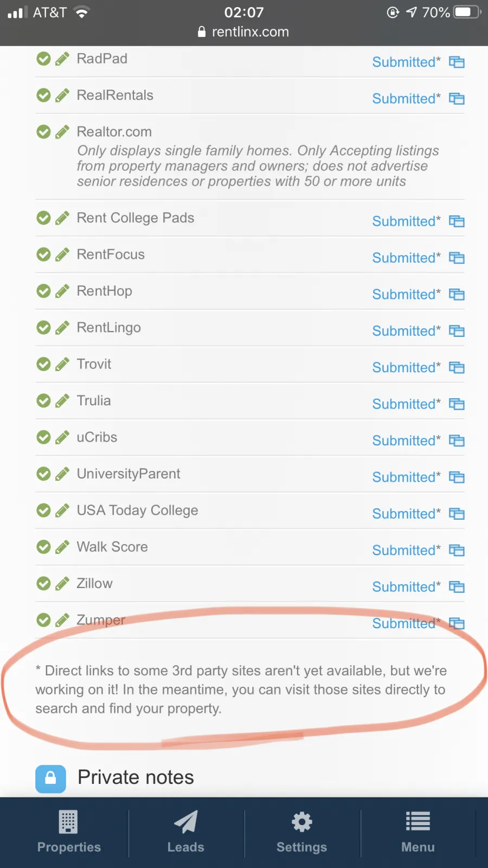Click the Submitted link for Rent College Pads
The image size is (488, 868).
406,221
